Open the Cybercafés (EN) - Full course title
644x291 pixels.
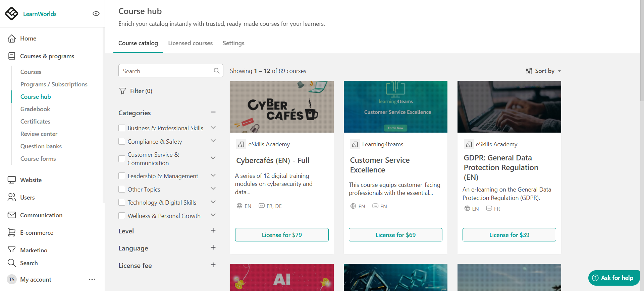(273, 160)
